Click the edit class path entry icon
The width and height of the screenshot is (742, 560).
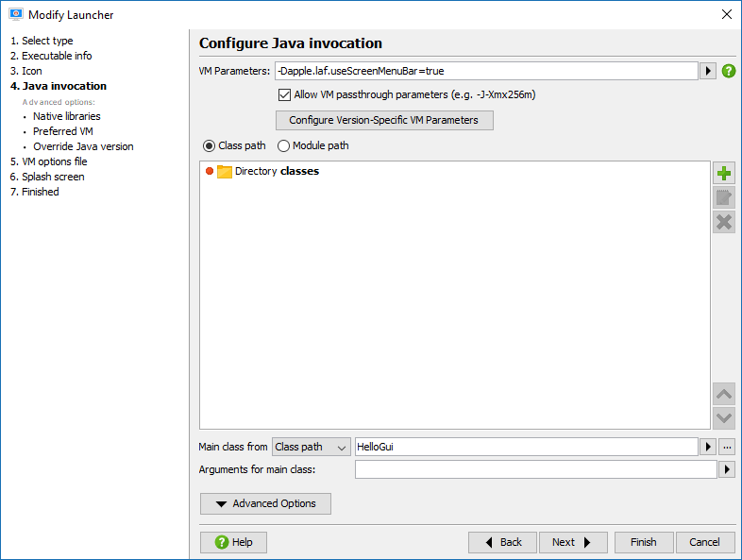click(x=723, y=197)
